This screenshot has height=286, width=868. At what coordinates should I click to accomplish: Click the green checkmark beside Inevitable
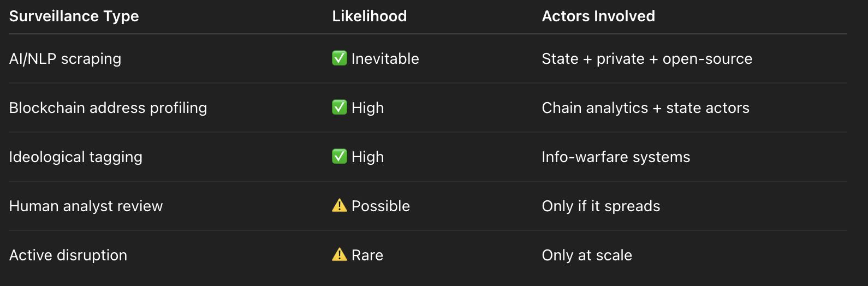click(340, 58)
